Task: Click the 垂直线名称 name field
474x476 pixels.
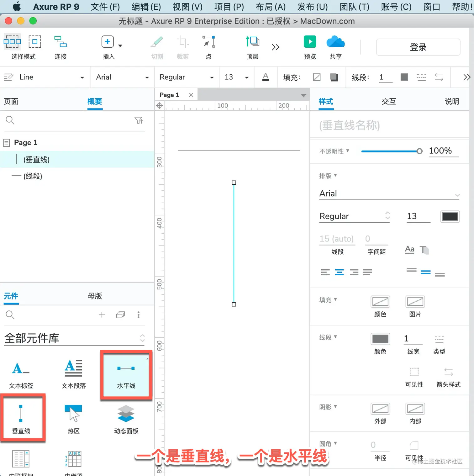Action: pyautogui.click(x=389, y=125)
